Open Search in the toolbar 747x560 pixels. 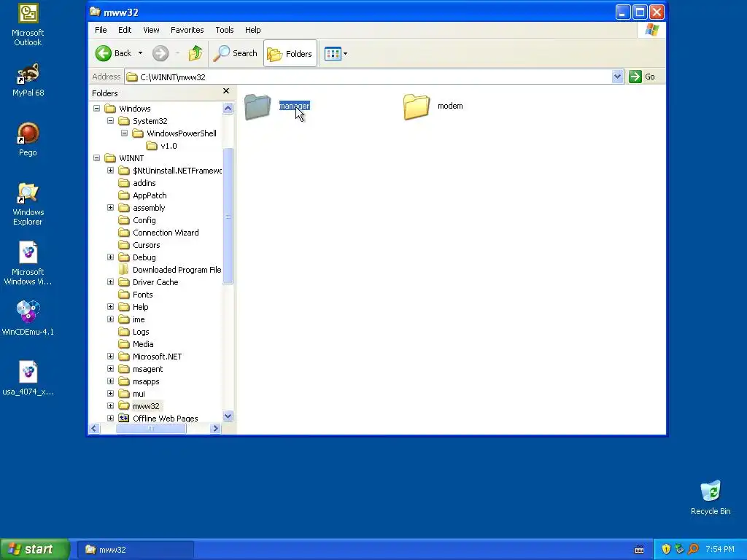(235, 53)
